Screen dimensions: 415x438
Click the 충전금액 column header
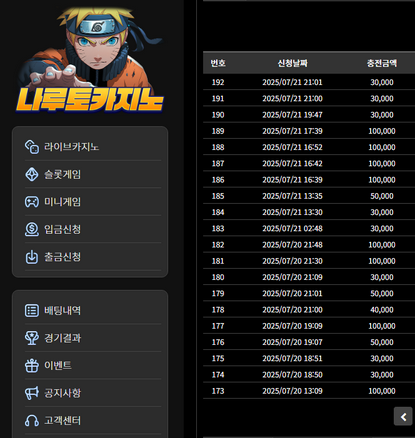click(x=382, y=63)
